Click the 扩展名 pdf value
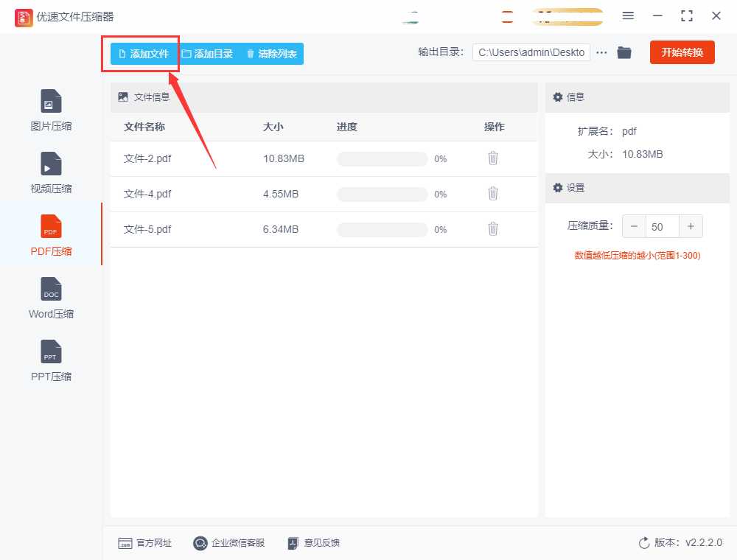The width and height of the screenshot is (737, 560). [x=629, y=132]
